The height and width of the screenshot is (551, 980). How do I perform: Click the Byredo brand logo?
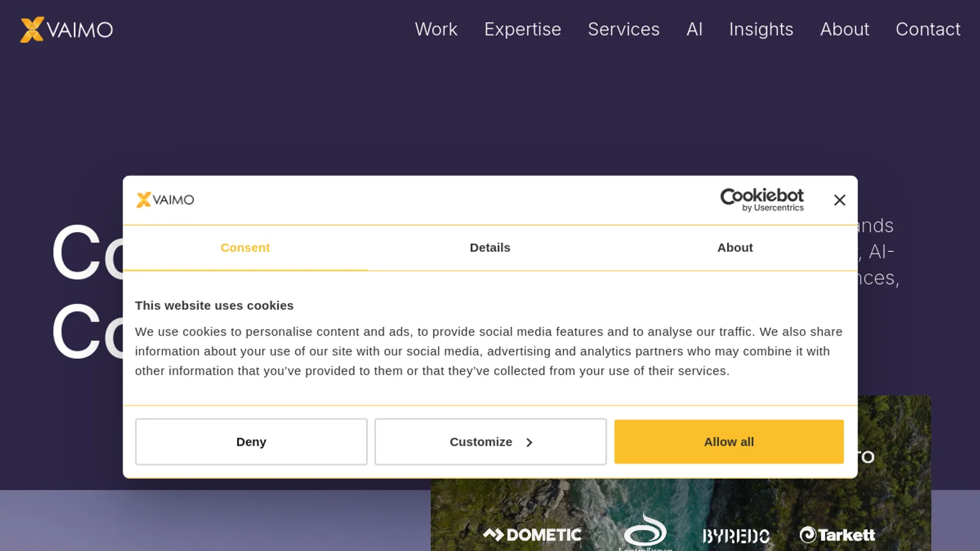pyautogui.click(x=736, y=536)
